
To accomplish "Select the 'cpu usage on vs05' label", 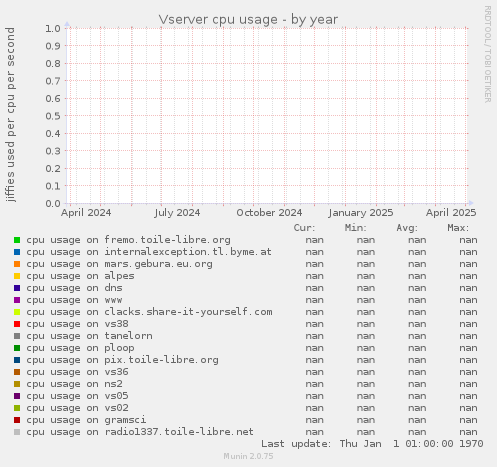I will [x=77, y=396].
